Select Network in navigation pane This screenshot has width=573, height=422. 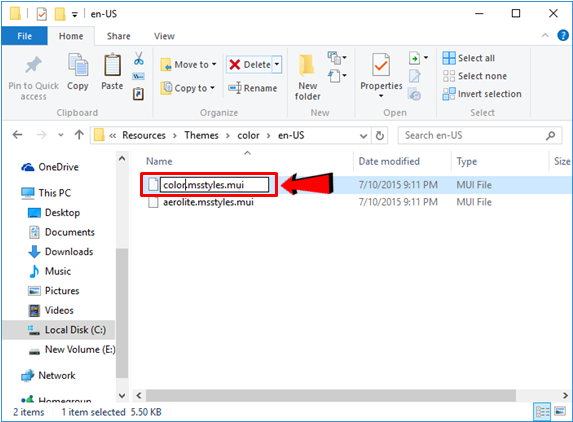point(48,375)
